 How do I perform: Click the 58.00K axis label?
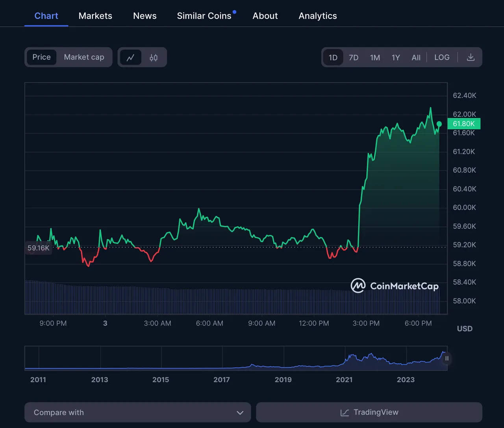(465, 301)
